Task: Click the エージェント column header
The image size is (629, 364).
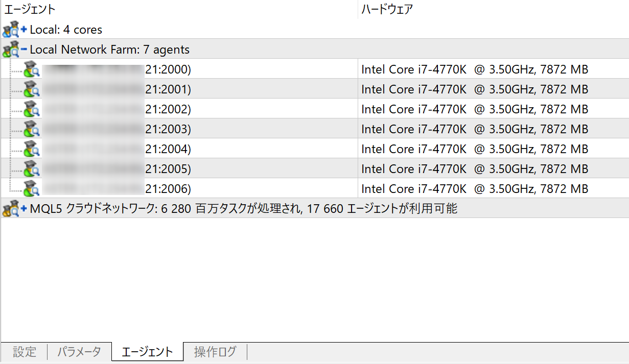Action: pos(30,9)
